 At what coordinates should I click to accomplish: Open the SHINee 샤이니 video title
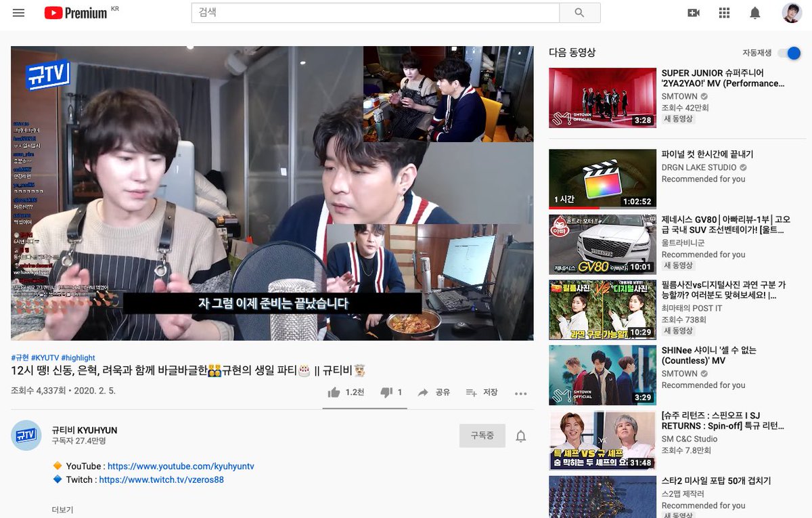pyautogui.click(x=709, y=355)
